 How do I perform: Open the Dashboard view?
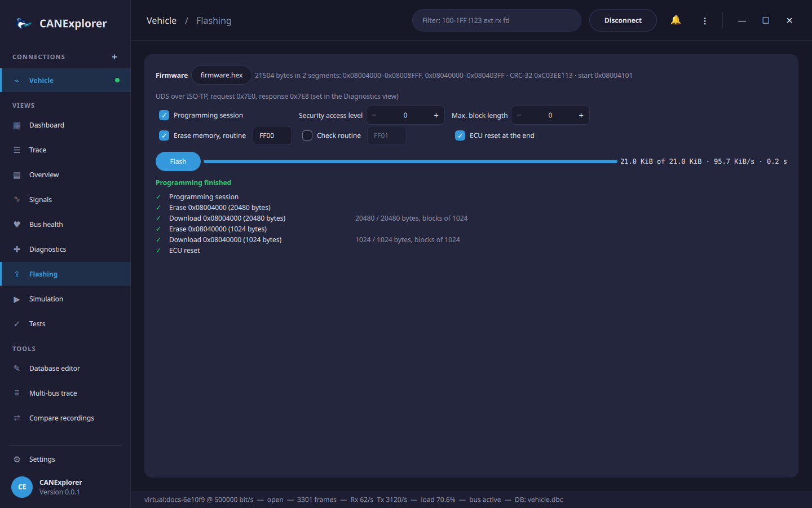[x=65, y=125]
